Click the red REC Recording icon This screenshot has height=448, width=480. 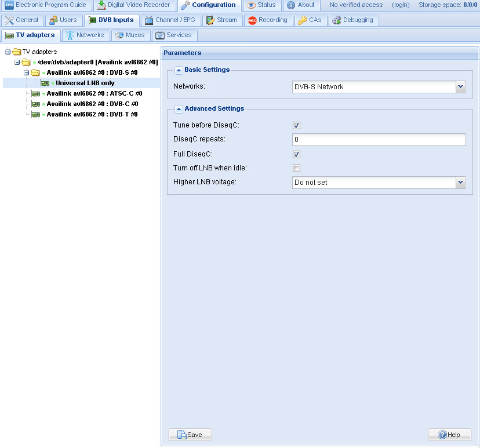(252, 20)
